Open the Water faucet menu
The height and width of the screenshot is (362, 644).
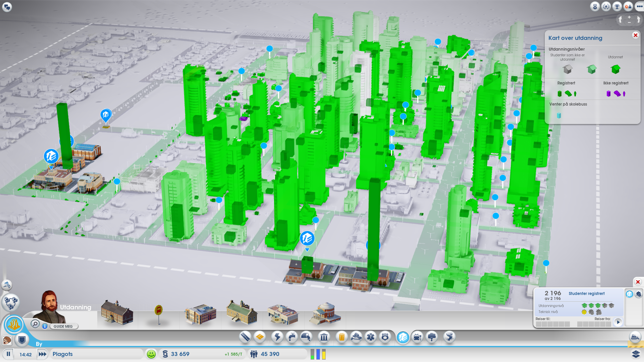tap(292, 337)
